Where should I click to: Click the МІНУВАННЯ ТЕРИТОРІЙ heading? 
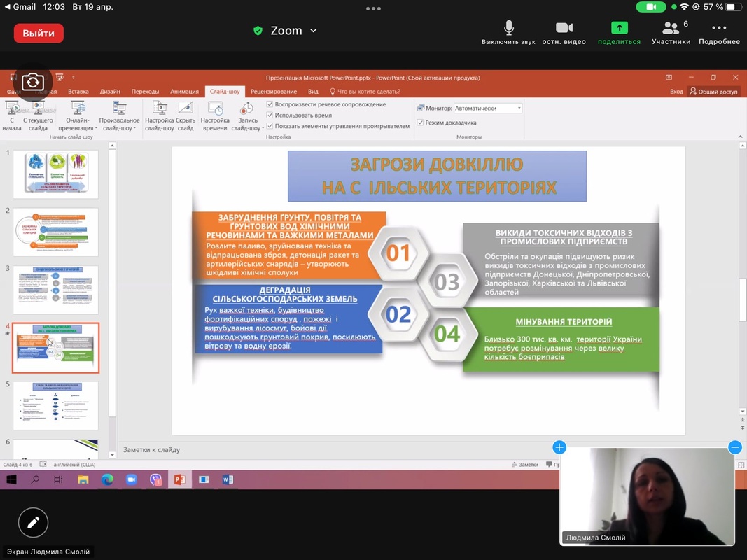564,322
